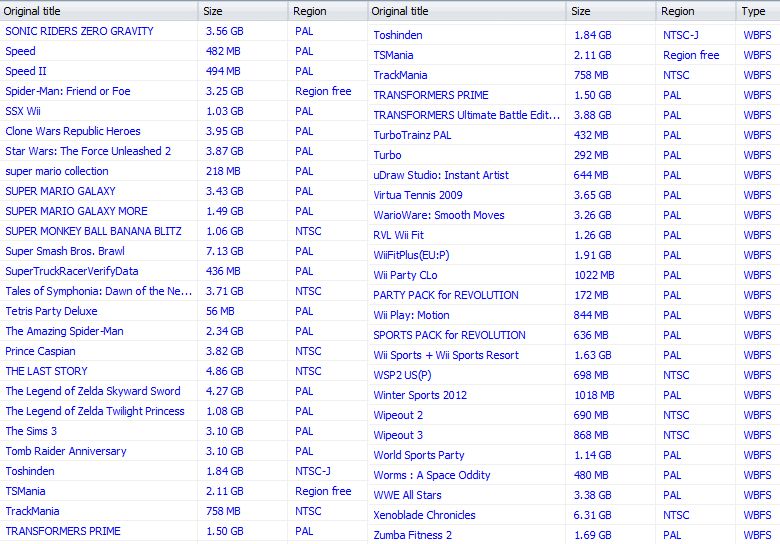
Task: Select World Sports Party title
Action: [418, 455]
